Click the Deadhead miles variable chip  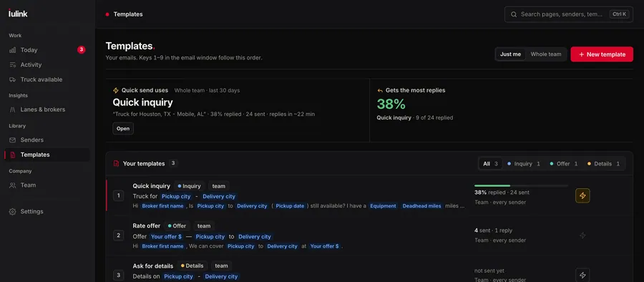(x=421, y=206)
